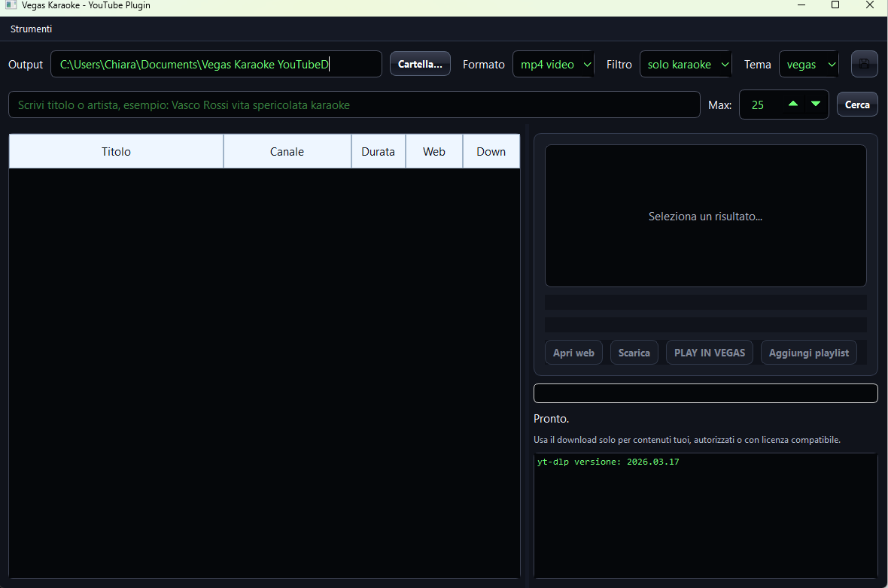The image size is (888, 588).
Task: Click the licensed-content download notice text
Action: click(x=687, y=440)
